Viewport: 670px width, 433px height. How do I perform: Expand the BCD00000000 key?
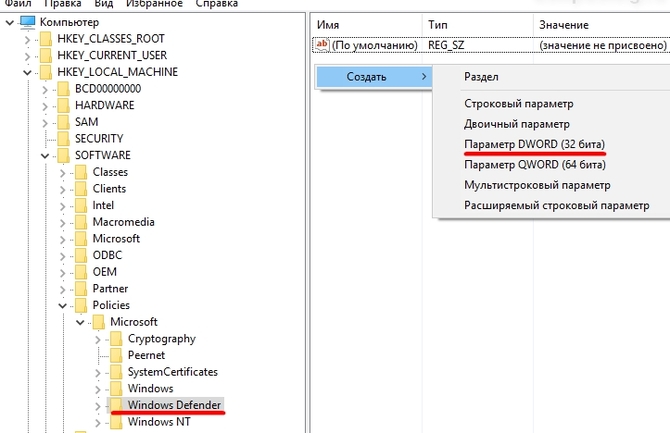coord(45,90)
